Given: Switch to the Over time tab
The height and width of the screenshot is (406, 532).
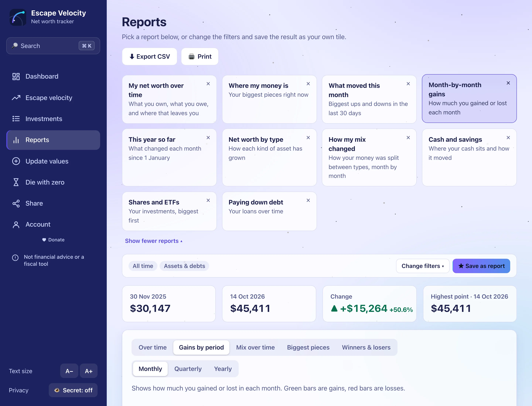Looking at the screenshot, I should [152, 347].
